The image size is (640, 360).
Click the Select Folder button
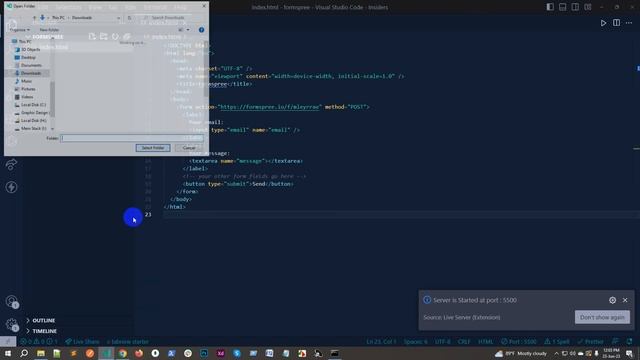point(153,148)
